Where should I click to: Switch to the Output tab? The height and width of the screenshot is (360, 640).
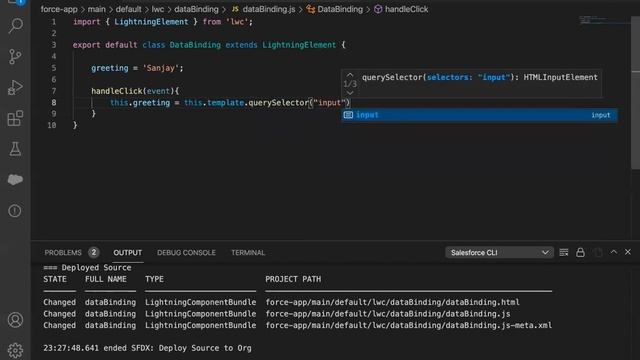pyautogui.click(x=127, y=253)
